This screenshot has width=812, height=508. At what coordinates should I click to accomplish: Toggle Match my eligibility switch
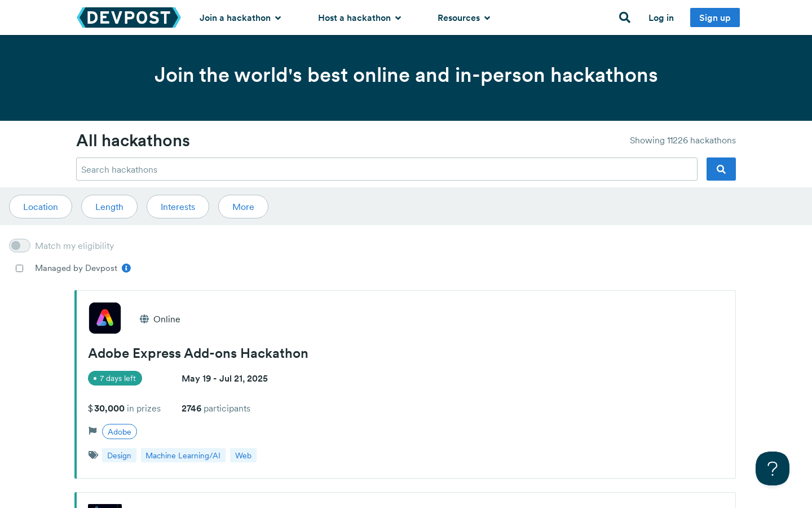click(20, 246)
